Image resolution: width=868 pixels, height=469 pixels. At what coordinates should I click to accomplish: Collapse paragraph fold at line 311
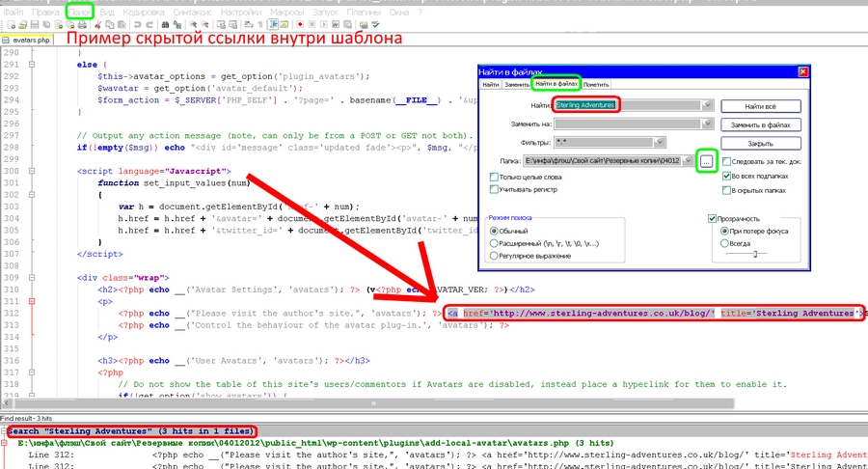[x=32, y=301]
